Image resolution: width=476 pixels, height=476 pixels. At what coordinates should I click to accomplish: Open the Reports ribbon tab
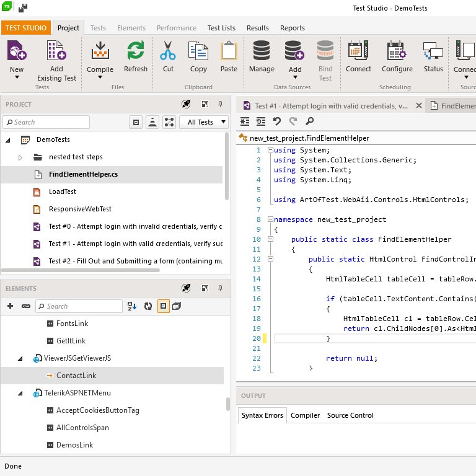coord(293,28)
